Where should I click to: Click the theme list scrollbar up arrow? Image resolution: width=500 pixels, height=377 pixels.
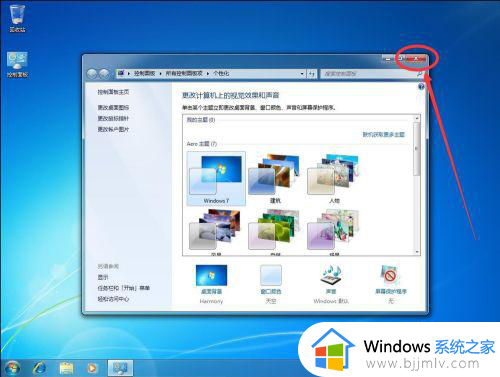417,118
